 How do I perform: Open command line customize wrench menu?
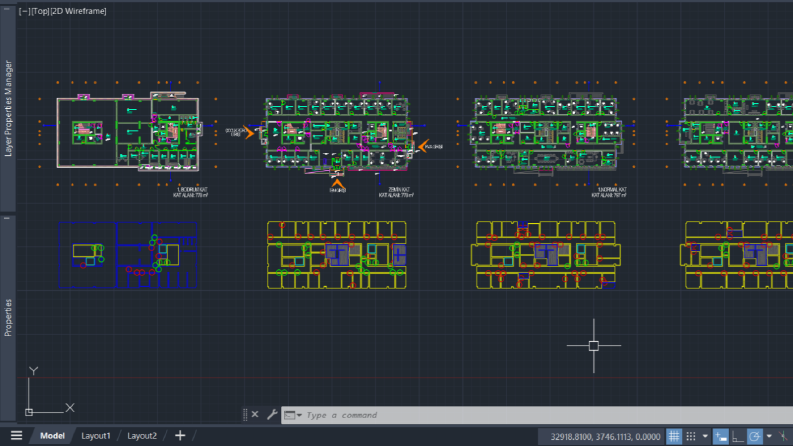[272, 415]
